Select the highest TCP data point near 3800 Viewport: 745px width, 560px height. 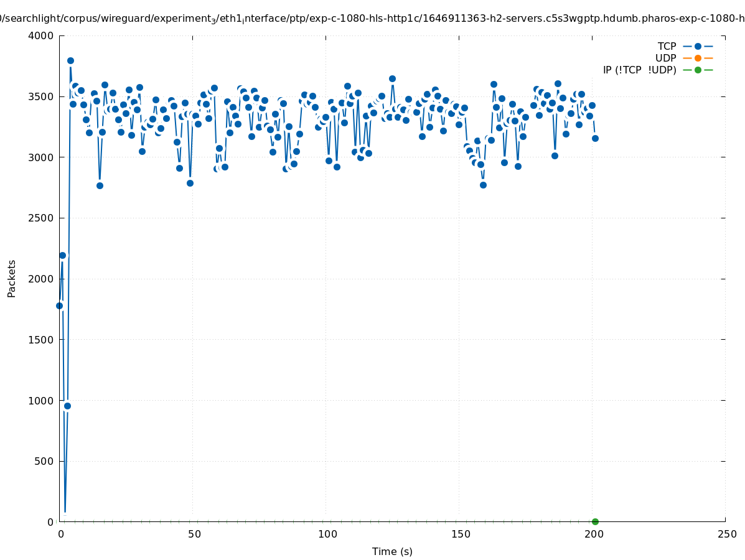click(x=70, y=60)
